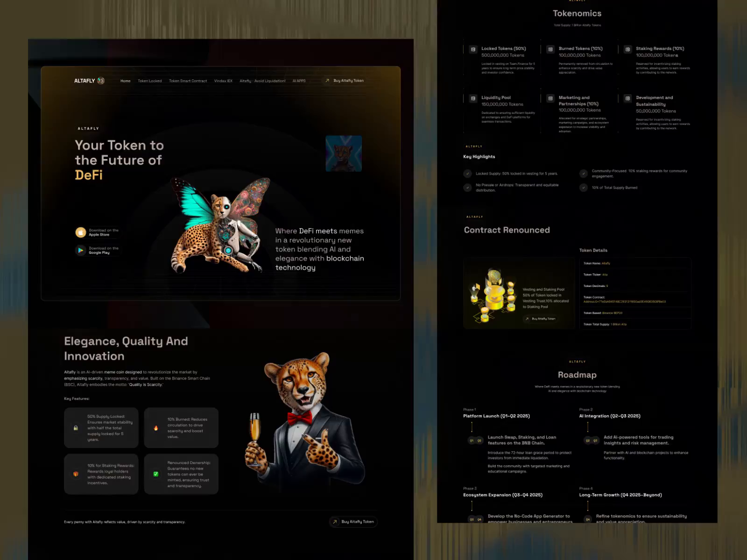Screen dimensions: 747x560
Task: Click the Long-Term Growth (Q4 2025–Beyond) heading
Action: 620,495
